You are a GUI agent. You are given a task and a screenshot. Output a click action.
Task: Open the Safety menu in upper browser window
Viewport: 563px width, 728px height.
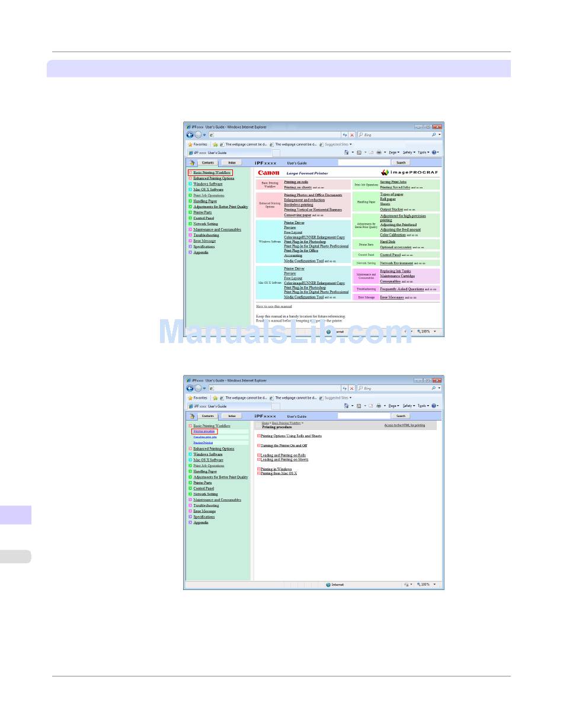tap(408, 152)
